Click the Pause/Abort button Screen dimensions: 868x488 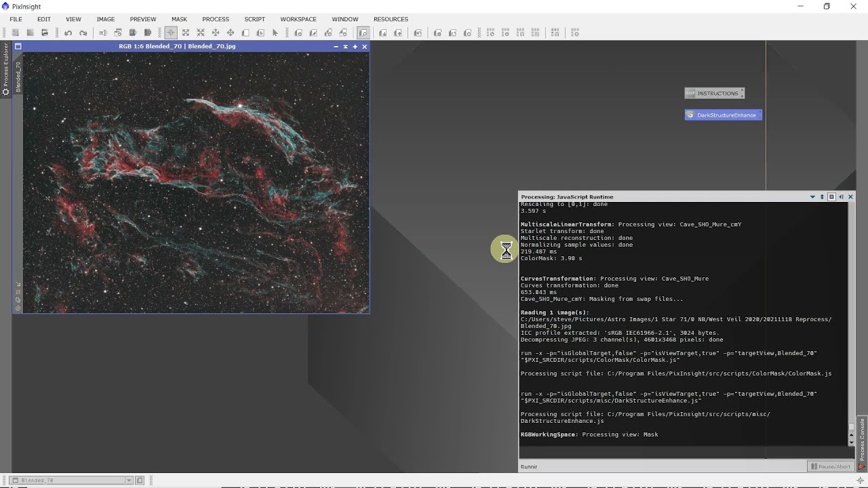pyautogui.click(x=831, y=466)
